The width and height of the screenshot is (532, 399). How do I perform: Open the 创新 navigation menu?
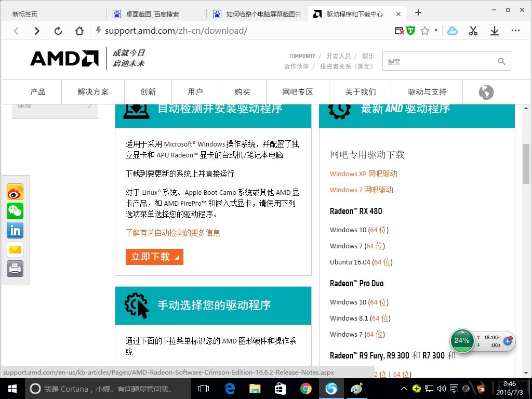tap(148, 92)
